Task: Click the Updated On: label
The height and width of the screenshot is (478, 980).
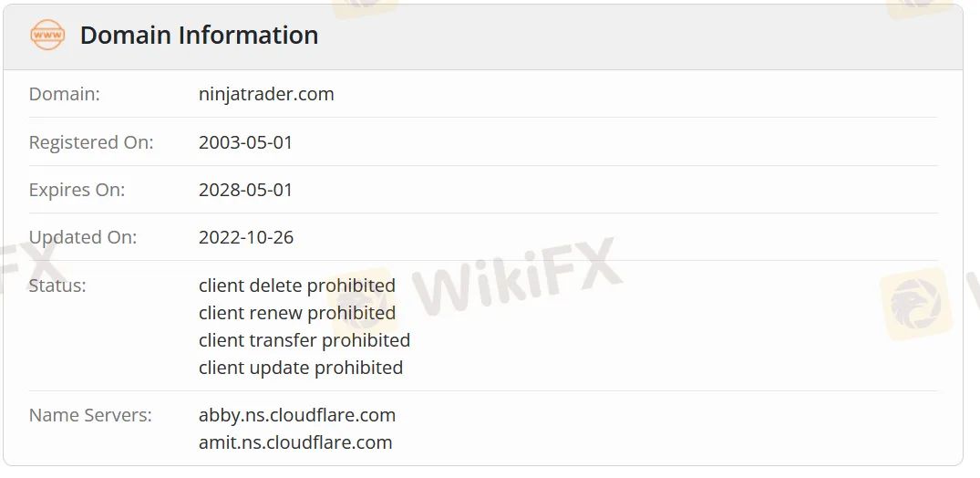Action: coord(82,237)
